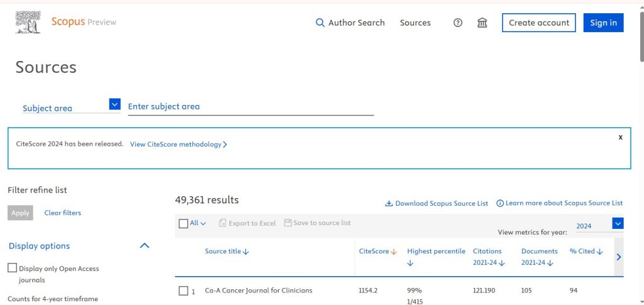Open the help question mark icon
This screenshot has height=305, width=644.
(x=458, y=23)
